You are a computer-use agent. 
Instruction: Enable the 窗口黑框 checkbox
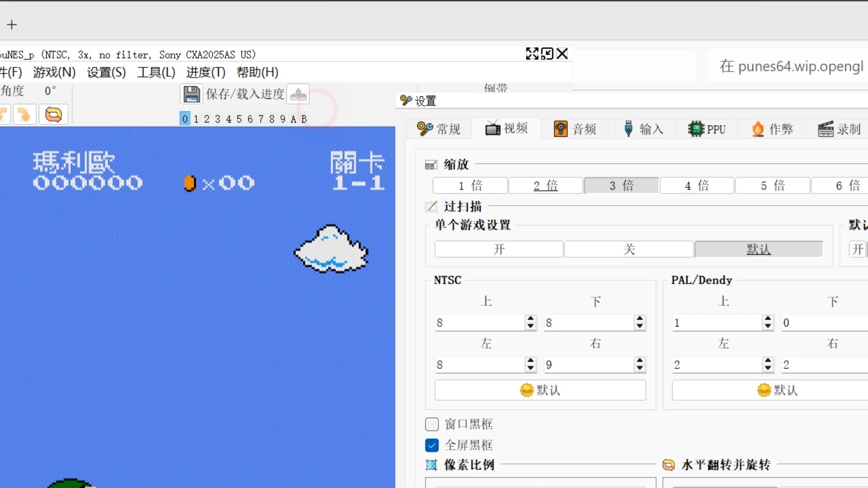[x=432, y=424]
